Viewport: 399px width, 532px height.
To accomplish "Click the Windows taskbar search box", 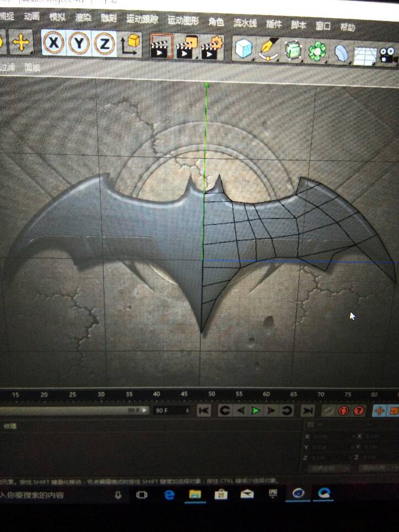I will (x=55, y=495).
